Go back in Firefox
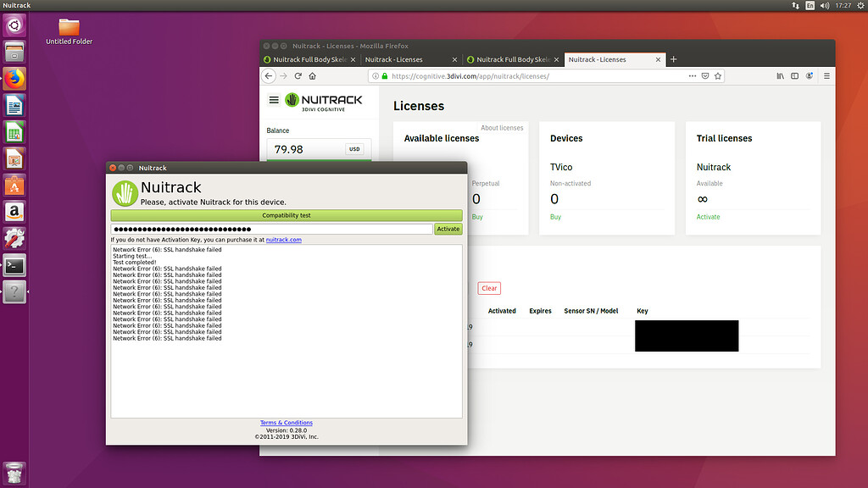This screenshot has width=868, height=488. coord(269,75)
